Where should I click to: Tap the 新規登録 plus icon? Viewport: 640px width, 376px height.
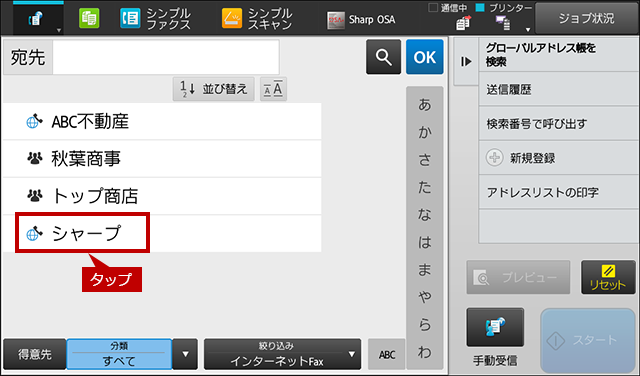point(494,158)
